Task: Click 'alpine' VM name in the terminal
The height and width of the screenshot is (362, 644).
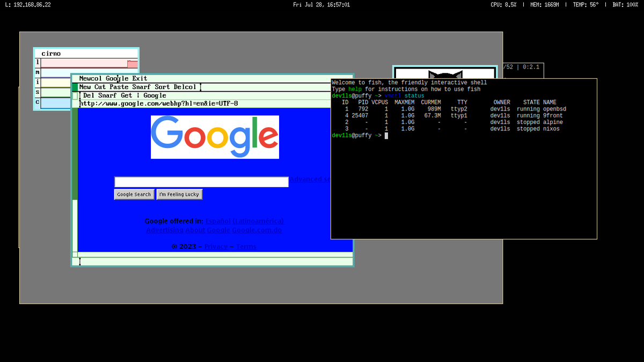Action: click(553, 122)
